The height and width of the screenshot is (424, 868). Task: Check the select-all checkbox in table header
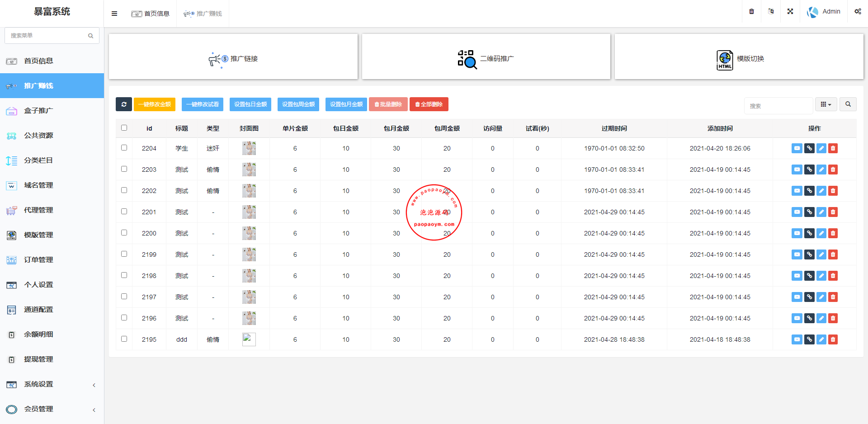[x=124, y=128]
